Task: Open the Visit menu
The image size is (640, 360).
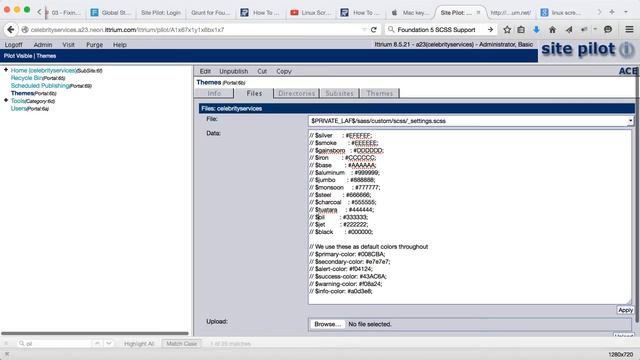Action: pos(68,45)
